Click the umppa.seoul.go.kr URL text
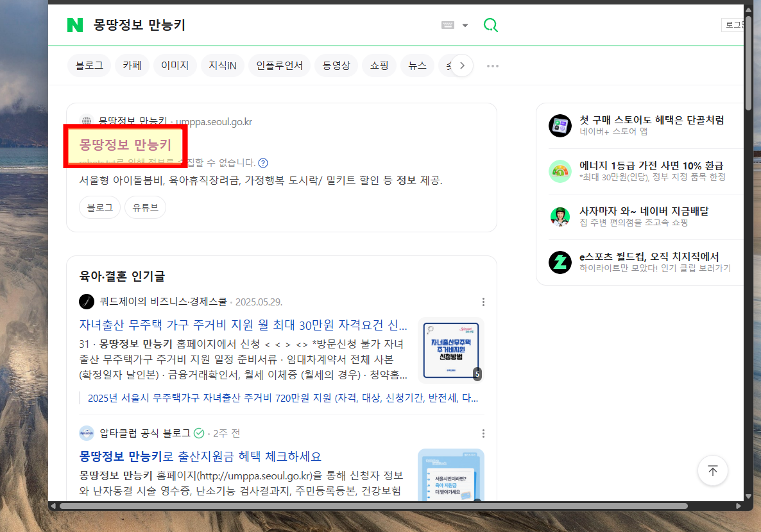Viewport: 761px width, 532px height. pos(214,122)
